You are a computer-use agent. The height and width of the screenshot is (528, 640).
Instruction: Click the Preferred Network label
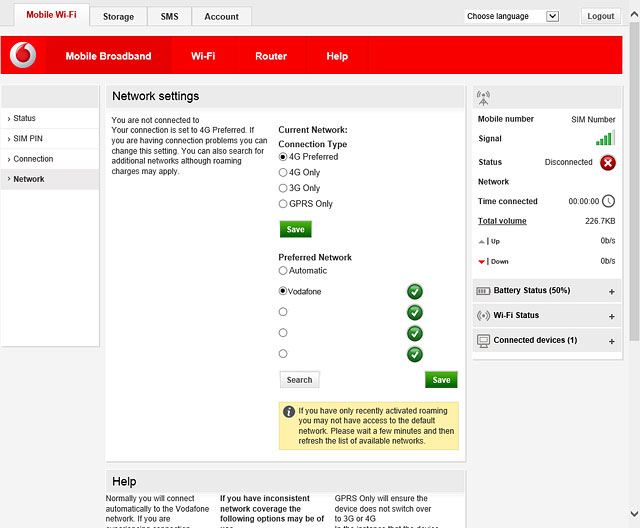point(315,257)
